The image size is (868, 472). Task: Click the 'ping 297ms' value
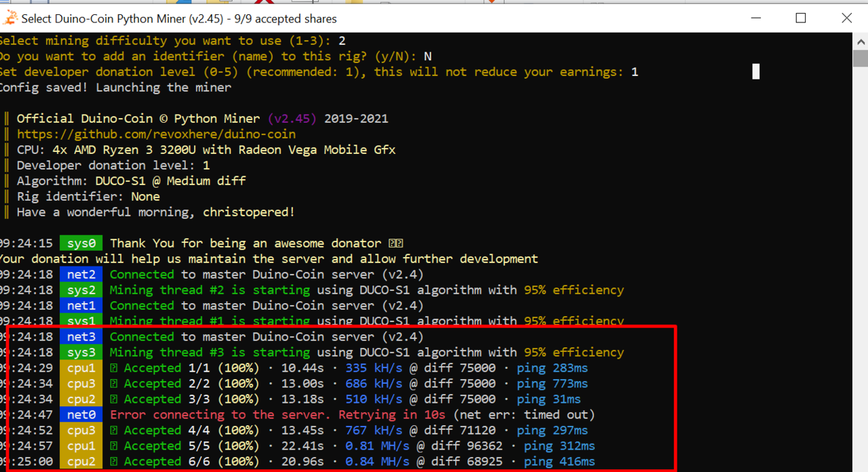[552, 431]
